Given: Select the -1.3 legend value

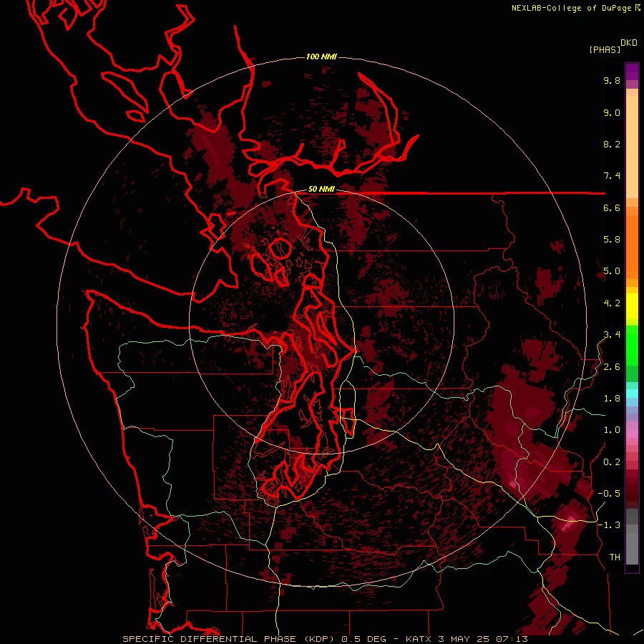Looking at the screenshot, I should click(x=609, y=525).
